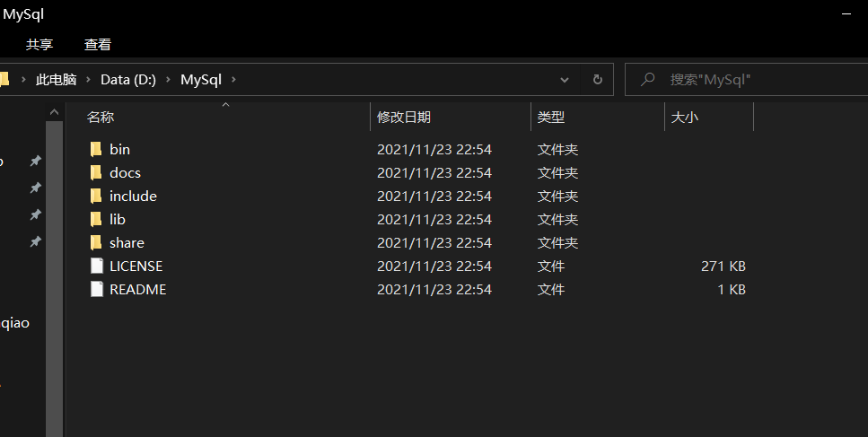Open the address bar history dropdown

(x=564, y=80)
